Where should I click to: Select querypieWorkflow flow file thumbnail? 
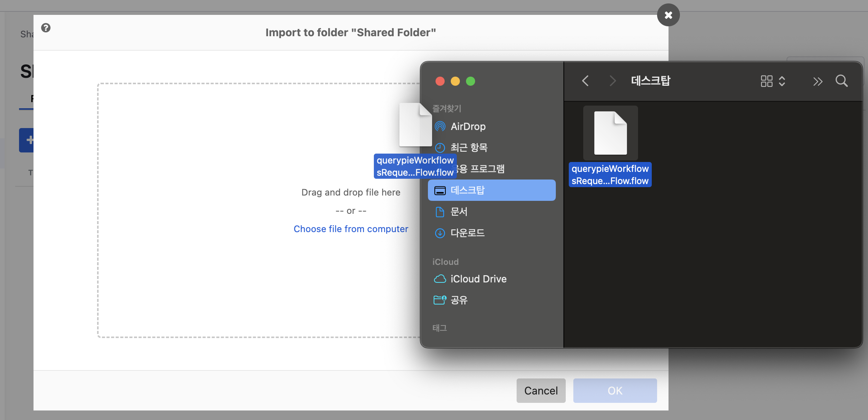(610, 133)
